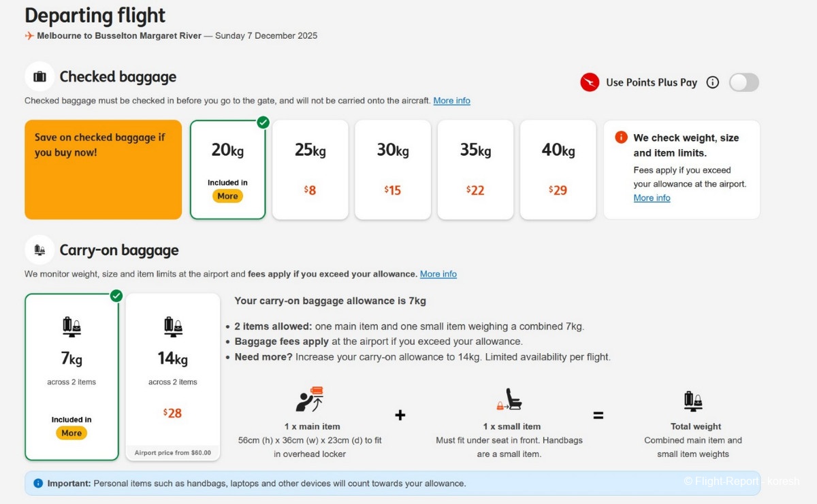Select the 7kg included carry-on option

[x=71, y=376]
